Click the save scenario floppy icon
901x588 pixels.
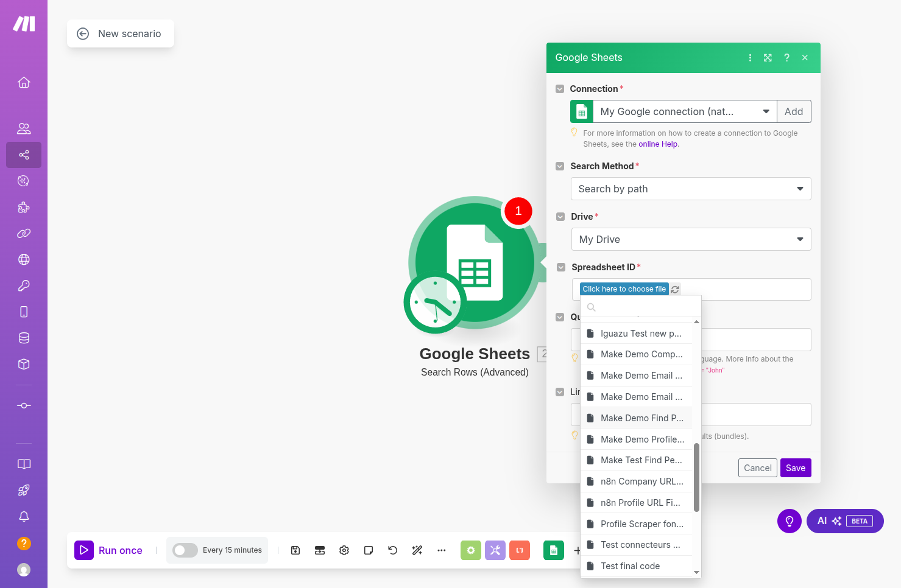295,550
